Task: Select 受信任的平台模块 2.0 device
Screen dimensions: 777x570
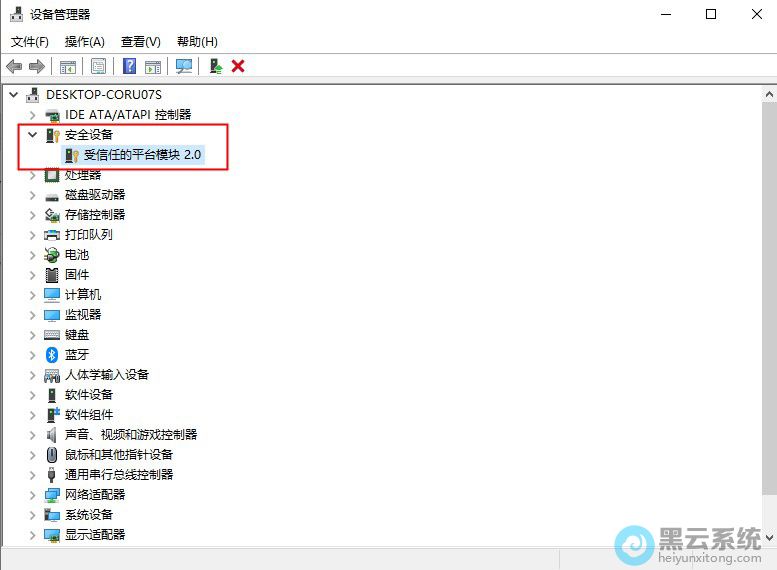Action: tap(142, 155)
